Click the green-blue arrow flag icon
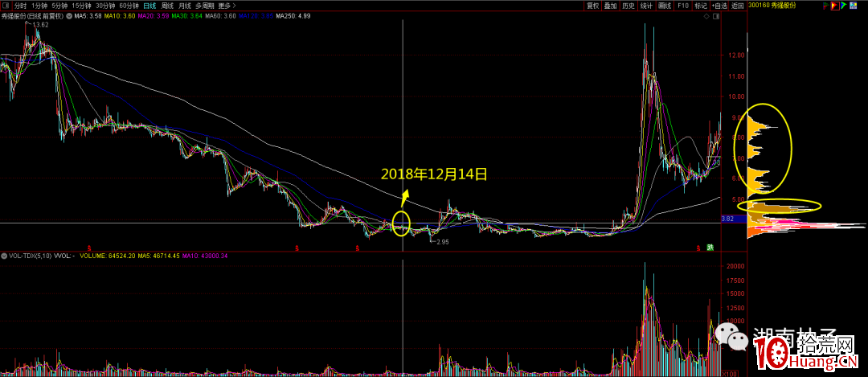This screenshot has height=377, width=868. [844, 6]
